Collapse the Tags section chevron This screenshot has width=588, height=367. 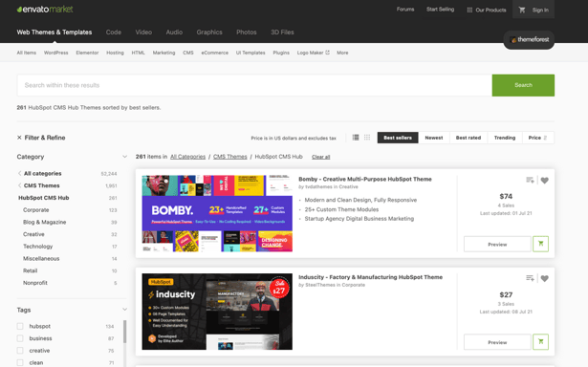pos(124,310)
